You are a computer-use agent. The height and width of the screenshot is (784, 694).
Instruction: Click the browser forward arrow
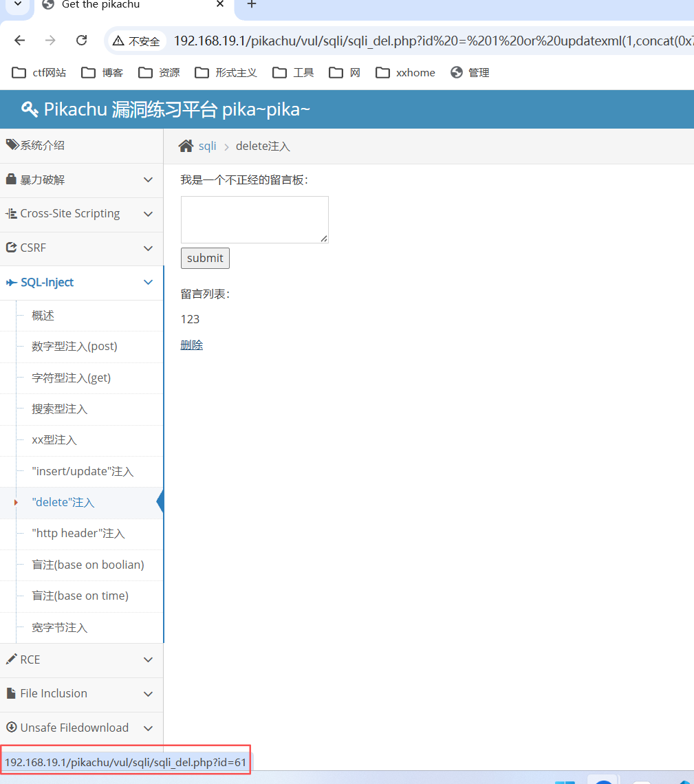(x=50, y=41)
